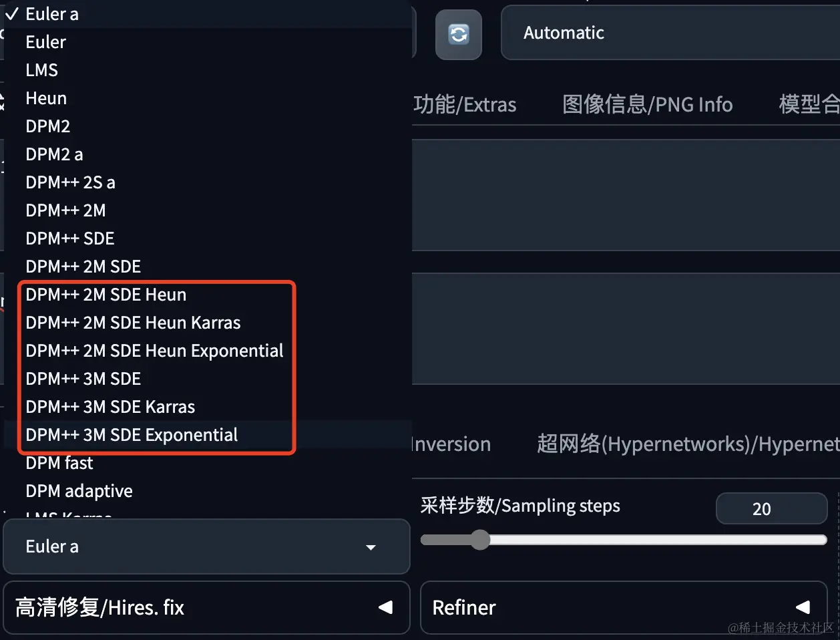
Task: Select the DPM++ 2M sampler
Action: tap(65, 210)
